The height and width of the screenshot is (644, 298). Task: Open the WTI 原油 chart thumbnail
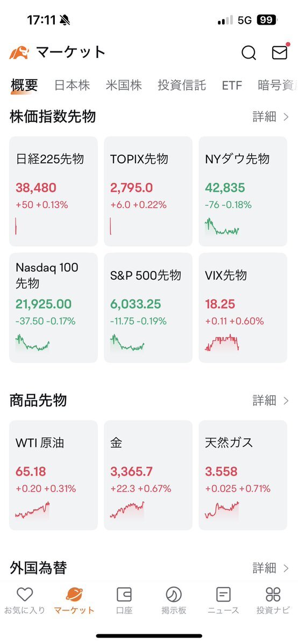pos(32,510)
